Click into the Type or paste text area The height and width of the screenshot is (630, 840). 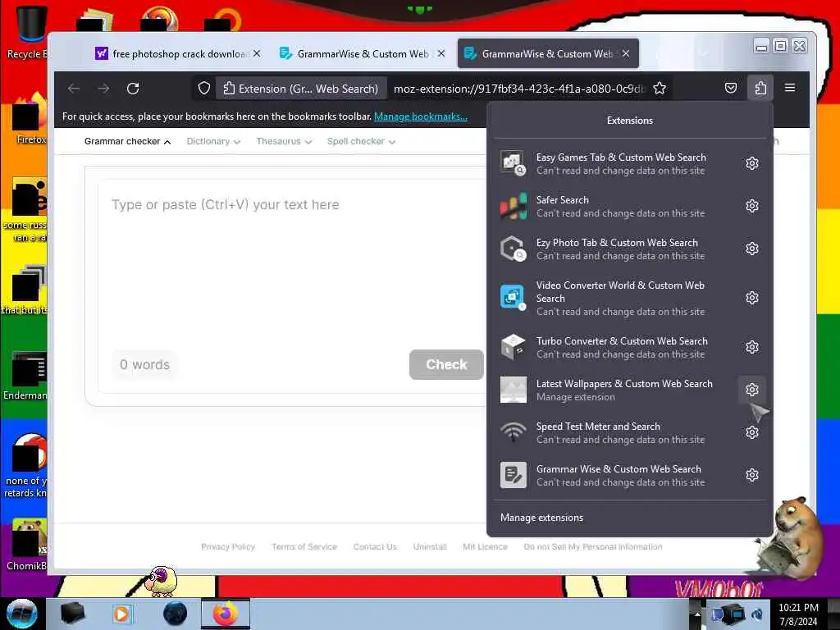292,262
